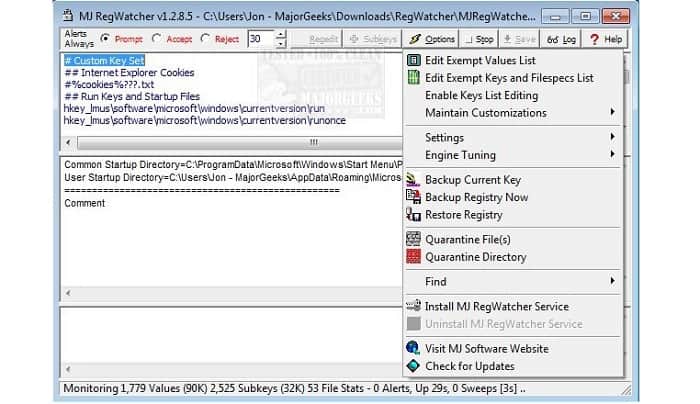Expand the Maintain Customizations submenu
Image resolution: width=700 pixels, height=404 pixels.
tap(513, 113)
